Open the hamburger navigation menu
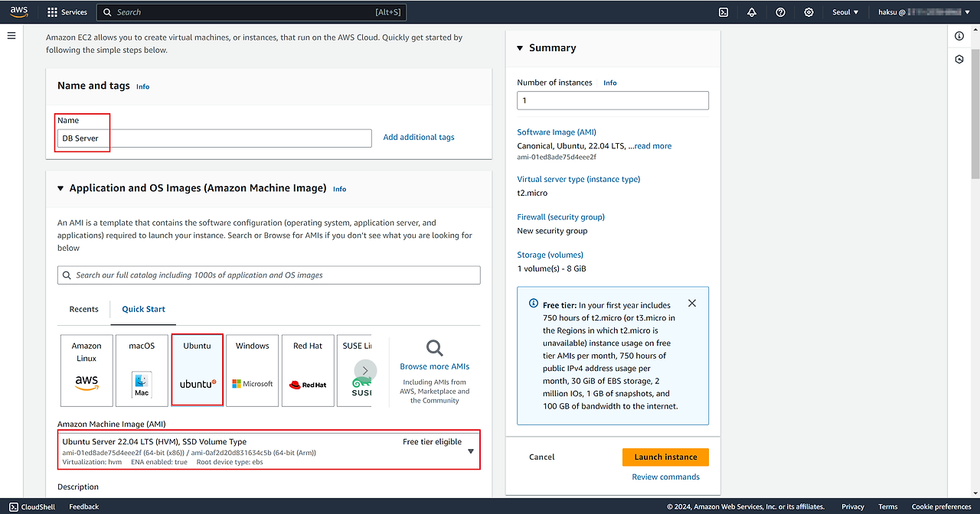980x514 pixels. [x=11, y=36]
